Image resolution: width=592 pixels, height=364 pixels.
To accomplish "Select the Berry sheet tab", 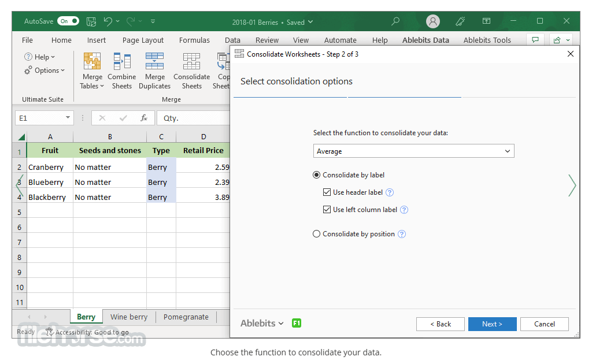I will coord(86,317).
